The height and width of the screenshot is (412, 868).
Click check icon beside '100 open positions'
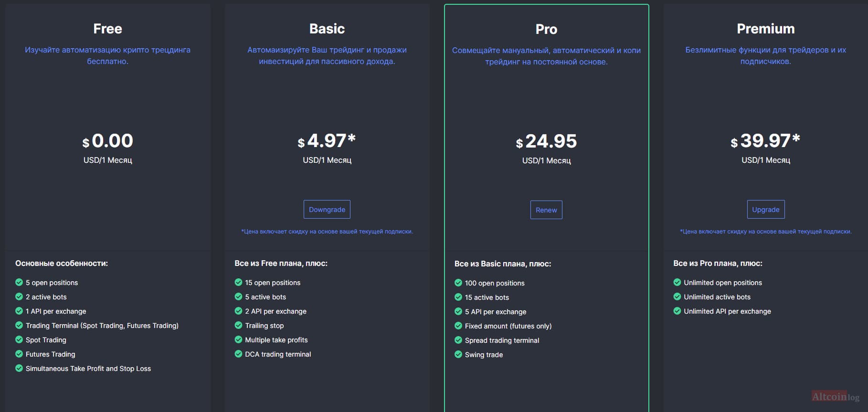pos(458,283)
